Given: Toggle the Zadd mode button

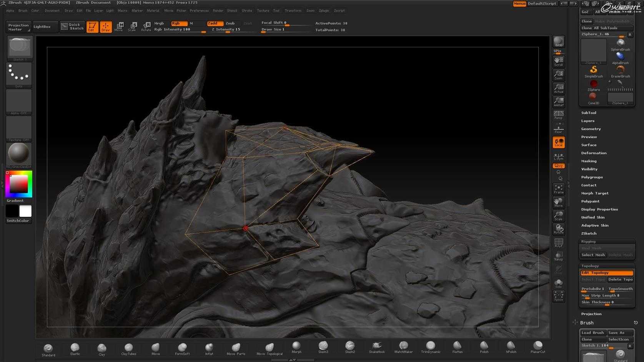Looking at the screenshot, I should point(215,23).
